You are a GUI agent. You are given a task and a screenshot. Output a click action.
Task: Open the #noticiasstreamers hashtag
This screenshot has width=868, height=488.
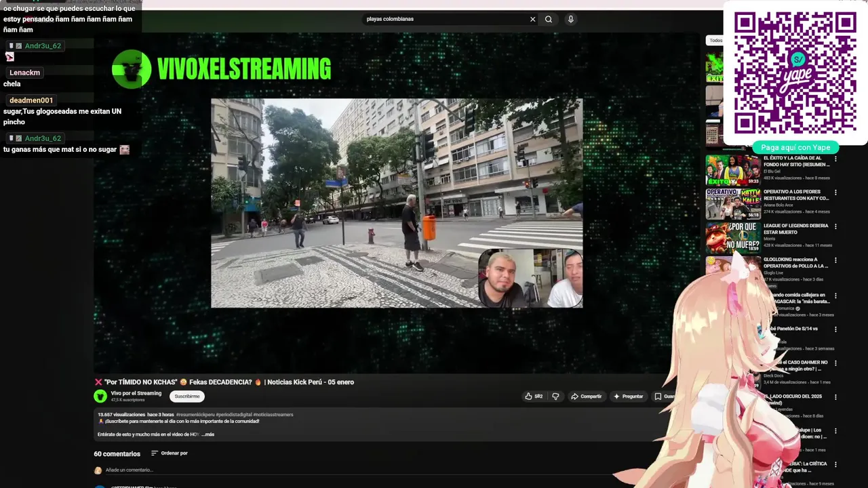pyautogui.click(x=273, y=415)
